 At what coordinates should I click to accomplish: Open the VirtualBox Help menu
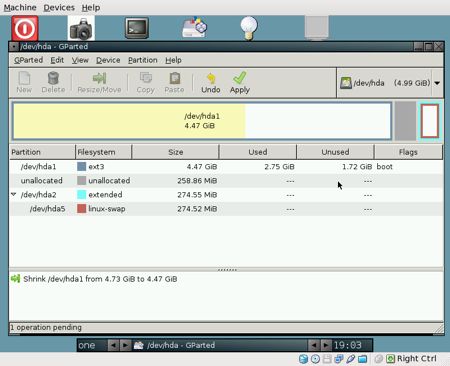[x=91, y=7]
